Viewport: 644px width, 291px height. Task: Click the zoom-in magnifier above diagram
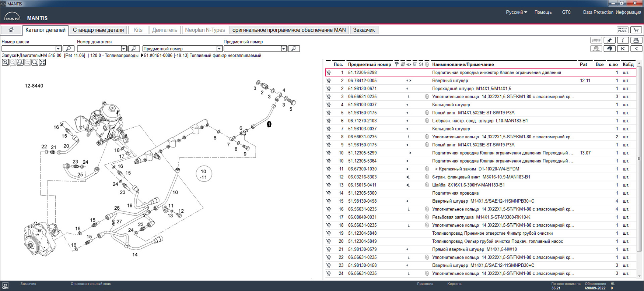(x=6, y=63)
